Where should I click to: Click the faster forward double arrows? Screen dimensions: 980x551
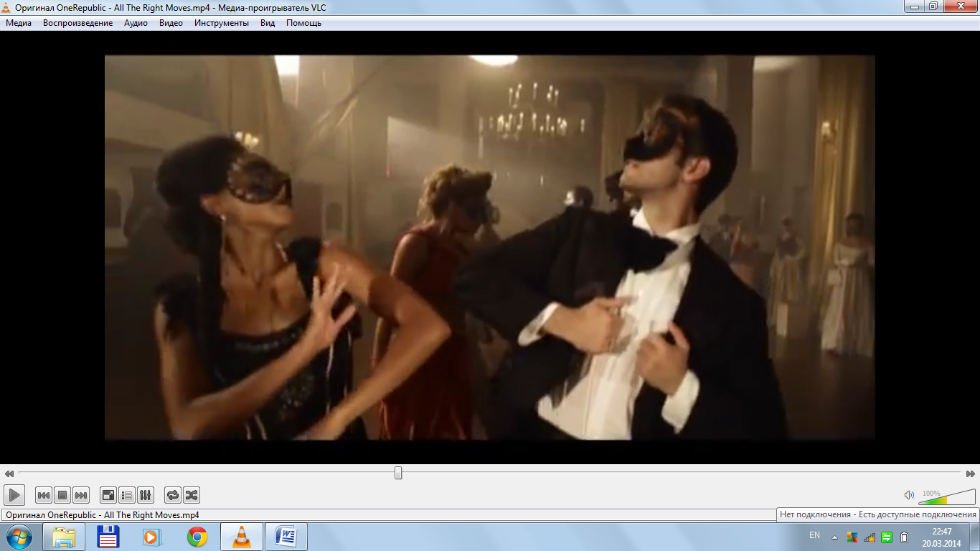point(971,474)
